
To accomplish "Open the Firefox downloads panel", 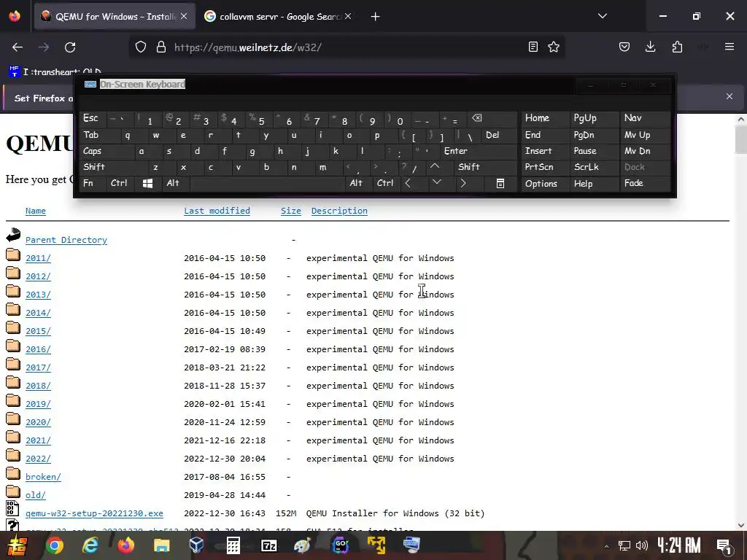I will [x=650, y=47].
